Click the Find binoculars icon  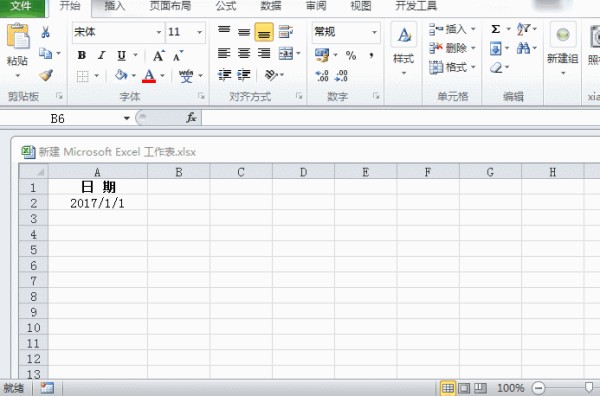(x=523, y=48)
